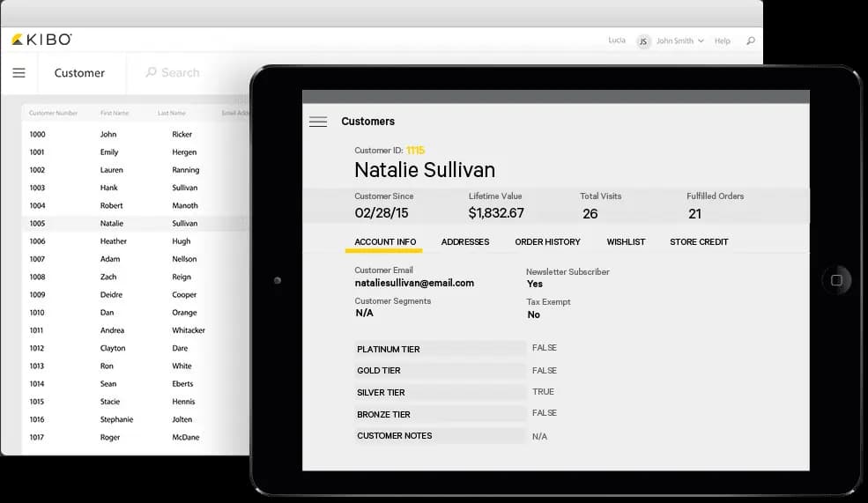
Task: Click email nataliesullivan@email.com
Action: coord(414,283)
